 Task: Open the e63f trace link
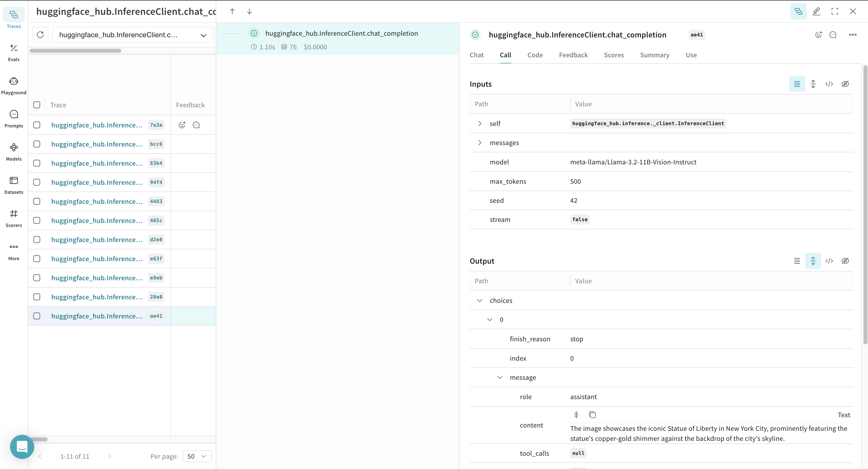[97, 259]
